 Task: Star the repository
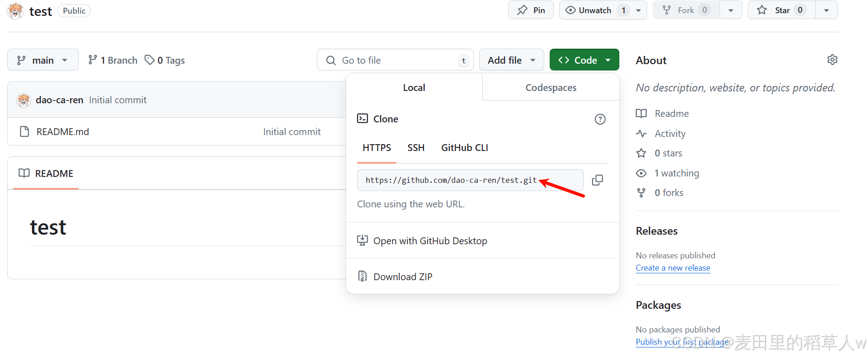point(781,10)
